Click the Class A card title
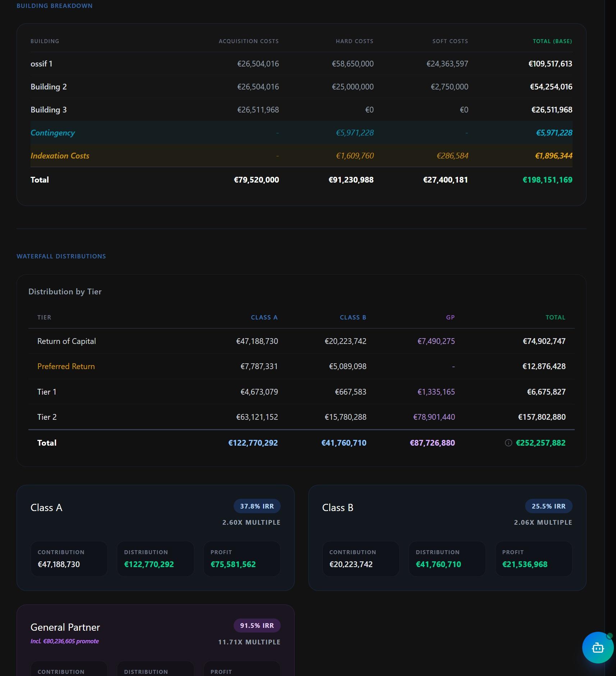The width and height of the screenshot is (616, 676). coord(46,507)
